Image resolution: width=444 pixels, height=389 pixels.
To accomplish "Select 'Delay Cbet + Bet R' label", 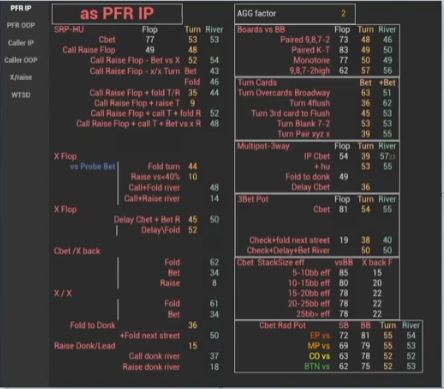I will click(x=147, y=220).
